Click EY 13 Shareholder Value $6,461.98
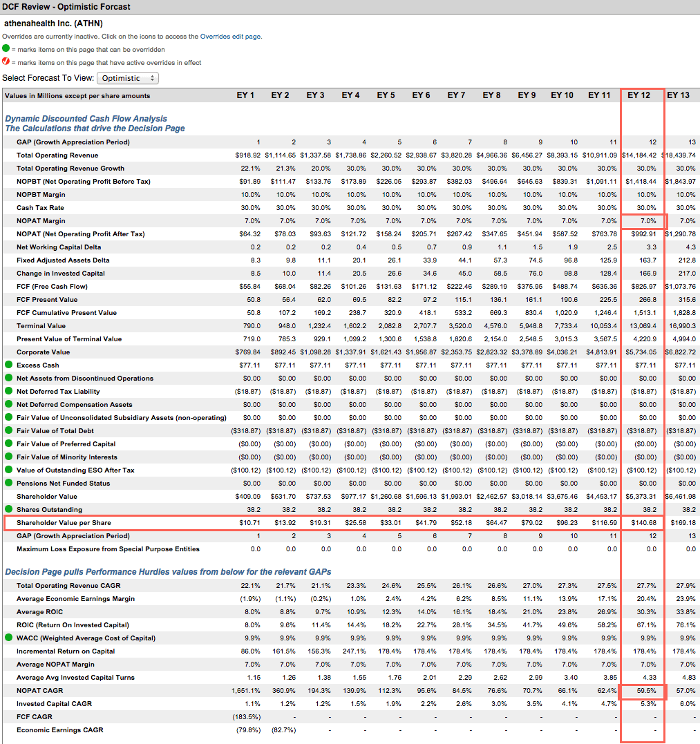 click(x=680, y=496)
